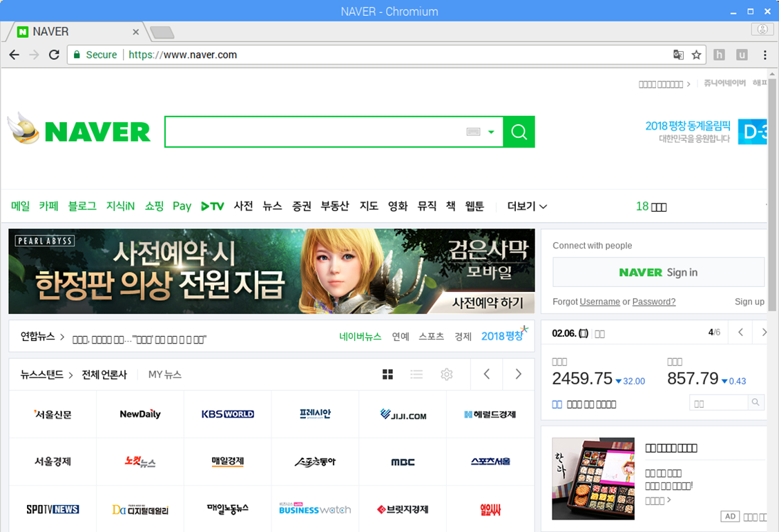Switch newsstand to grid view
The image size is (779, 532).
[387, 374]
